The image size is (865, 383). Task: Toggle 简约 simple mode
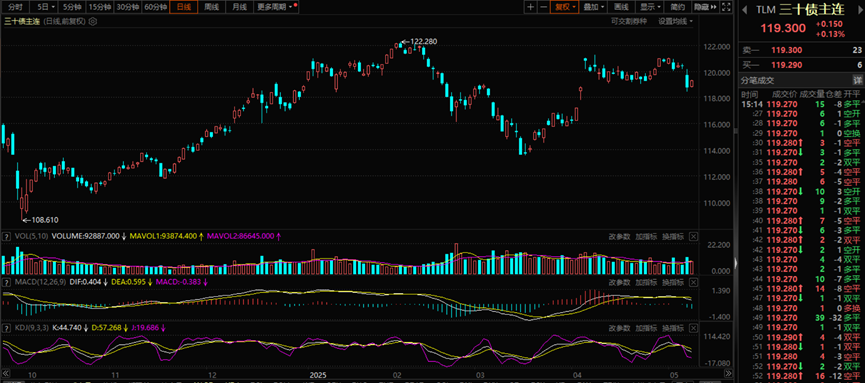[x=678, y=7]
